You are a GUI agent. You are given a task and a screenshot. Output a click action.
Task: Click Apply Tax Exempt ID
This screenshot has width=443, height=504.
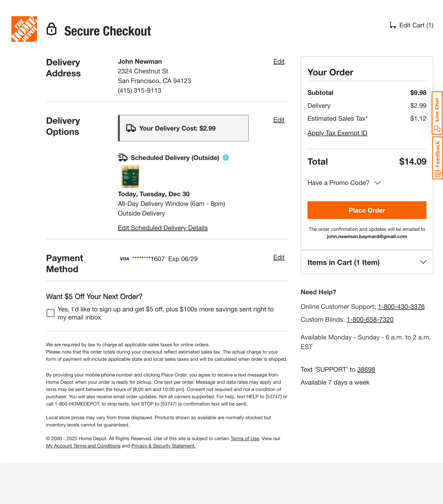pos(337,133)
